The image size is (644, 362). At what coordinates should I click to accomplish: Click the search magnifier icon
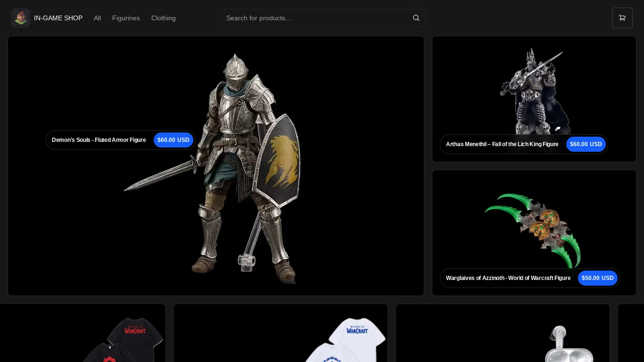(416, 18)
